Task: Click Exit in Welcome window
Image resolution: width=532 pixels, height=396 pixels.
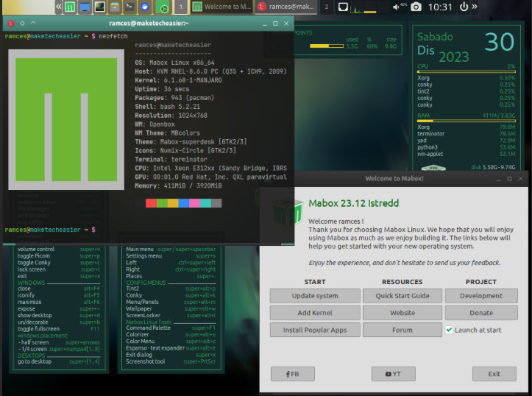Action: [x=494, y=374]
